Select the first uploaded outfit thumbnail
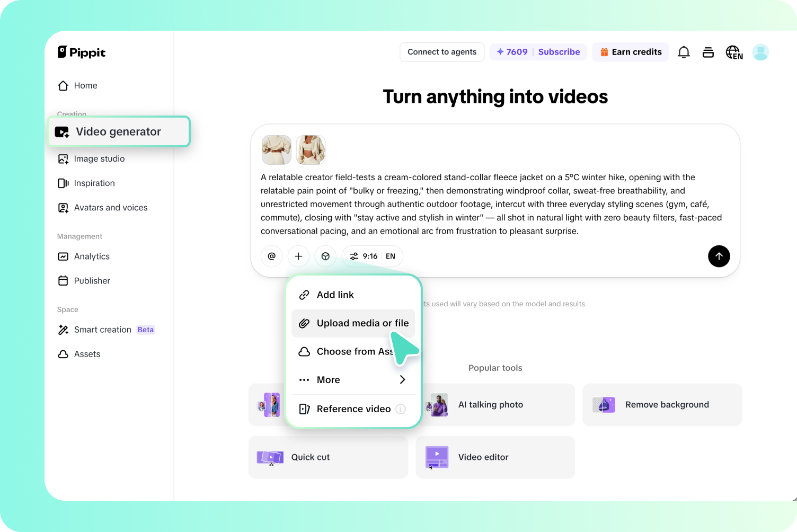 277,149
